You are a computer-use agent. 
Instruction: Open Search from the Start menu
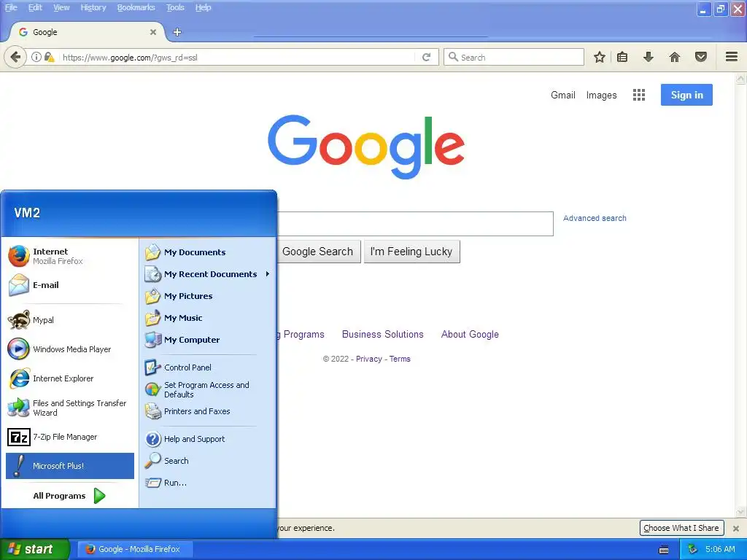(208, 461)
